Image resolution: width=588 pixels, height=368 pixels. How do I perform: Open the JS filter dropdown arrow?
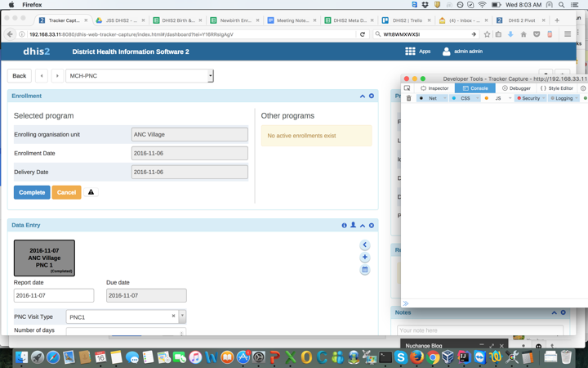[510, 98]
